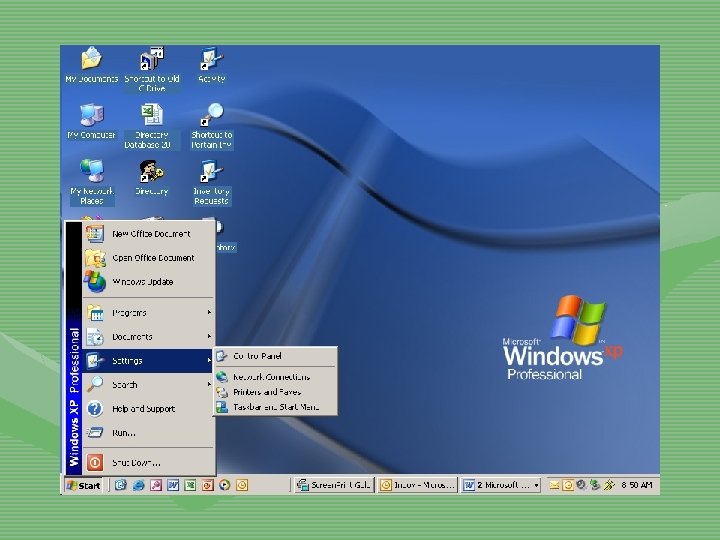Open My Computer on the desktop
Screen dimensions: 720x540
(91, 121)
